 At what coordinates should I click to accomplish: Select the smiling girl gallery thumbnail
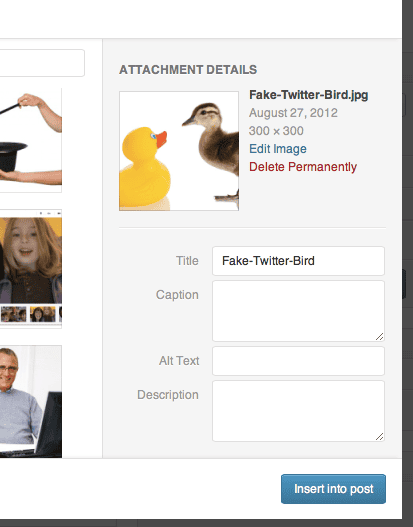[x=31, y=269]
